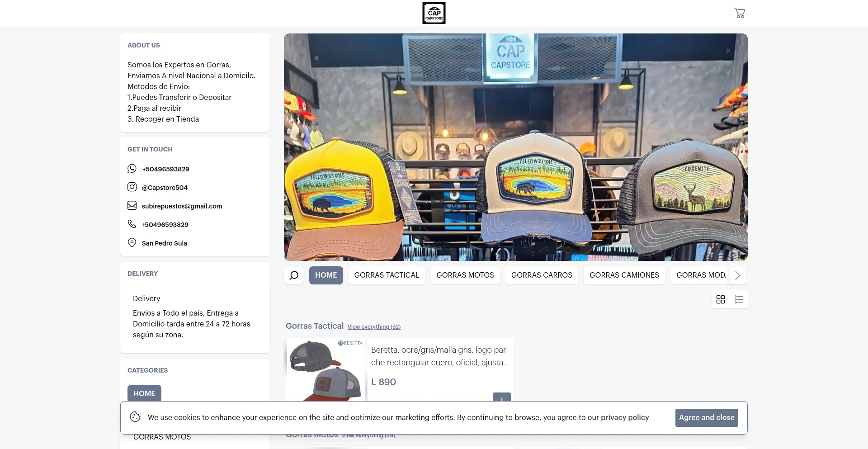Screen dimensions: 868x449
Task: Click the email envelope icon
Action: click(132, 206)
